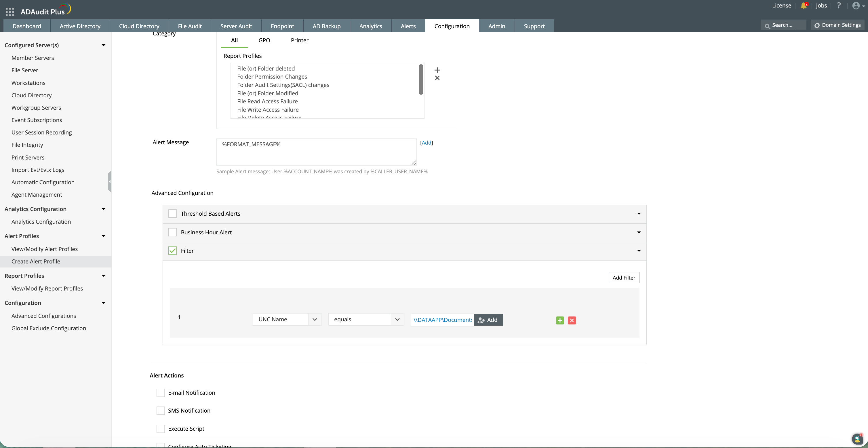The width and height of the screenshot is (868, 448).
Task: Select the GPO category tab
Action: 264,40
